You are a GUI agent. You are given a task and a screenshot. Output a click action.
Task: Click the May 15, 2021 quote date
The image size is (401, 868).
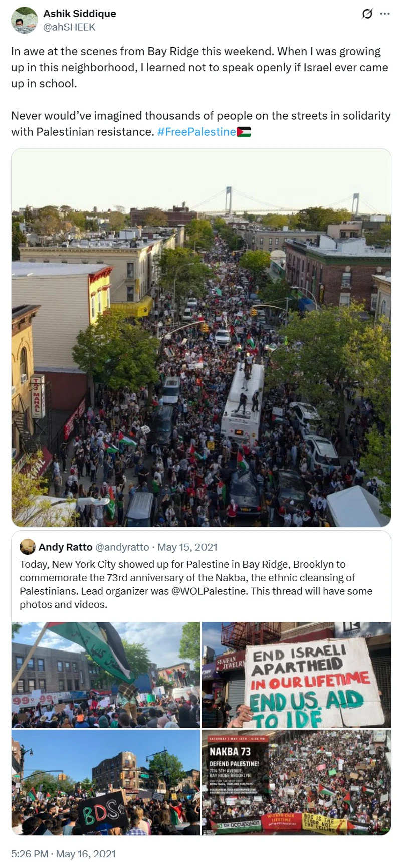tap(187, 547)
